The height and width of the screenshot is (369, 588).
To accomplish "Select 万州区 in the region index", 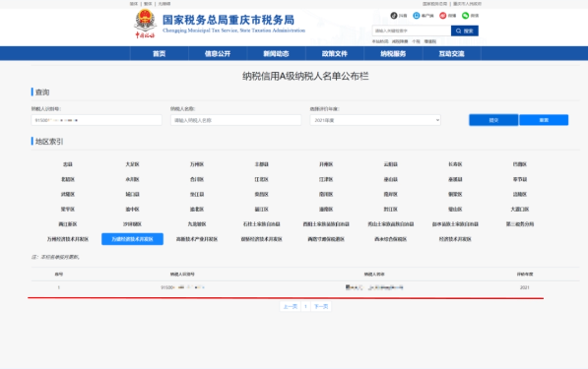I will [197, 164].
